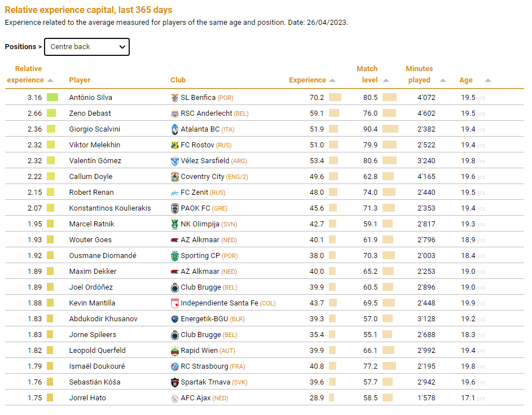Click the SL Benfica club crest icon
Screen dimensions: 532x415
pyautogui.click(x=174, y=98)
